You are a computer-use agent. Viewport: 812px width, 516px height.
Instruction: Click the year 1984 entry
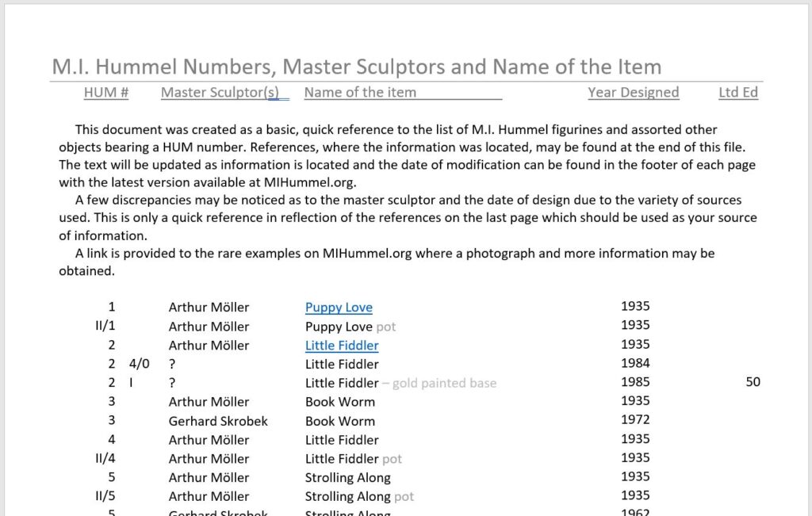coord(635,363)
